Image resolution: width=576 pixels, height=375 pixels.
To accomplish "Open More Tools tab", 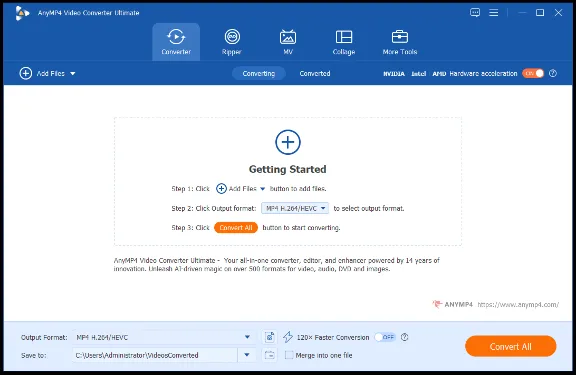I will pyautogui.click(x=400, y=42).
